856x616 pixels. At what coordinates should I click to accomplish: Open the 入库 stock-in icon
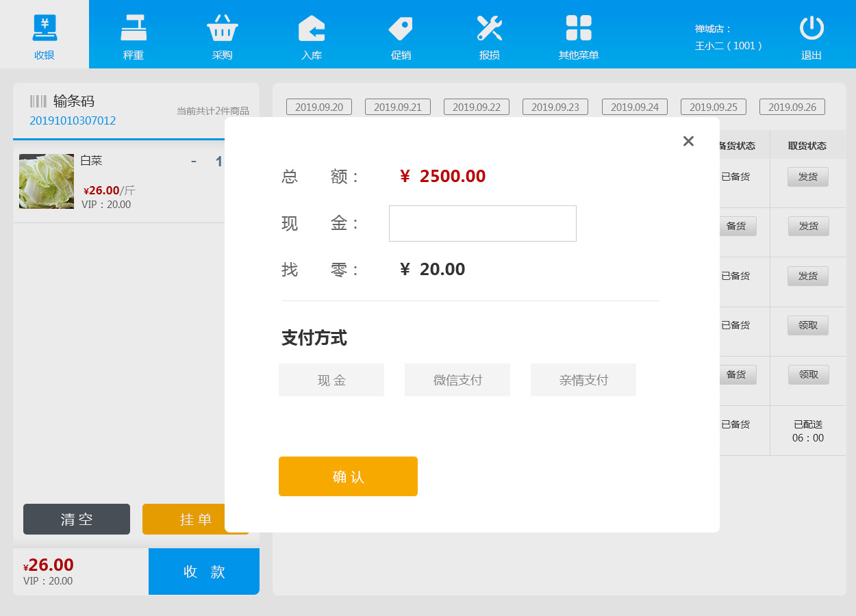312,29
